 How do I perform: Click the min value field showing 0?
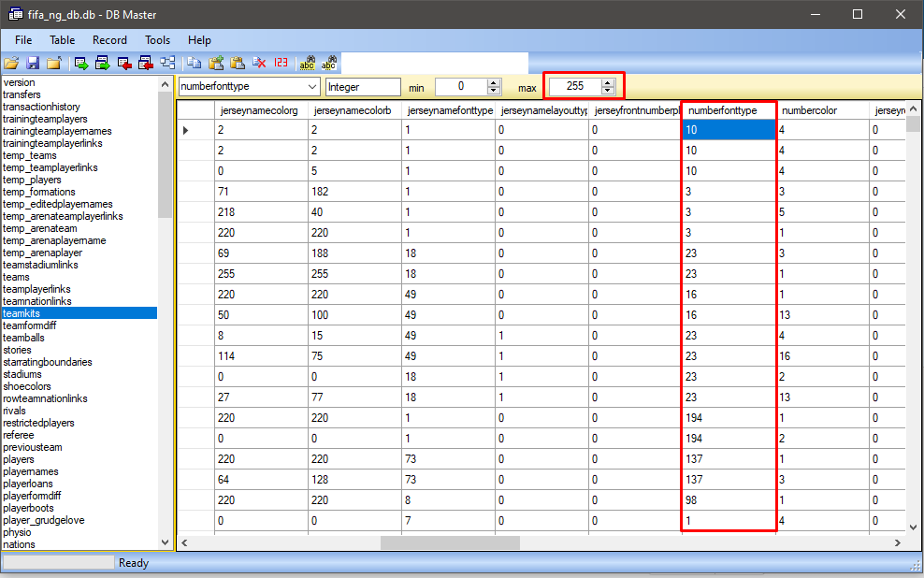click(x=461, y=87)
